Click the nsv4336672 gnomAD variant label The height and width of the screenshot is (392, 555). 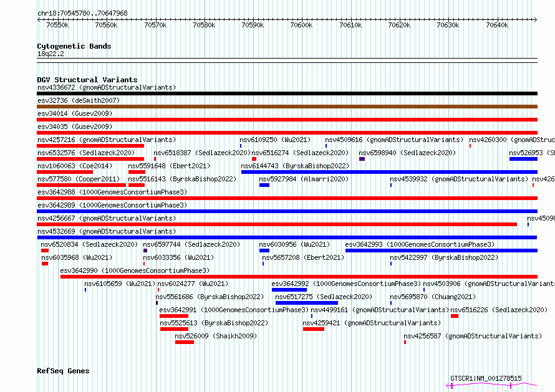pos(107,87)
